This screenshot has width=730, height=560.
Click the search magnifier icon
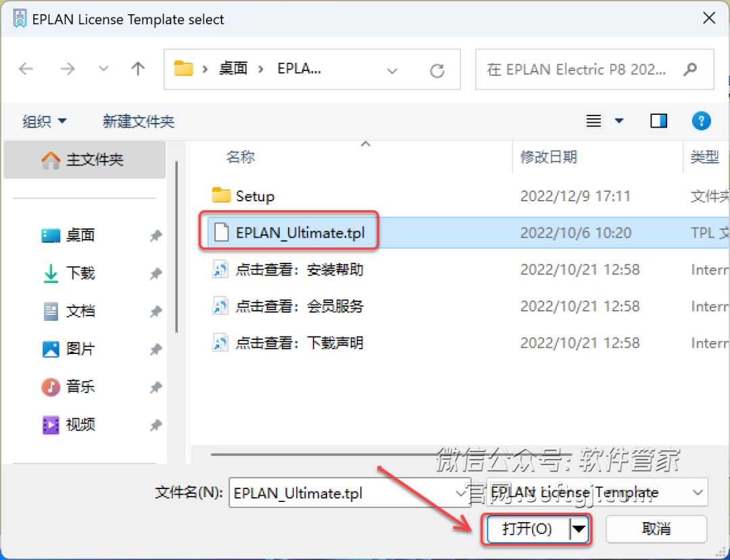click(x=690, y=70)
